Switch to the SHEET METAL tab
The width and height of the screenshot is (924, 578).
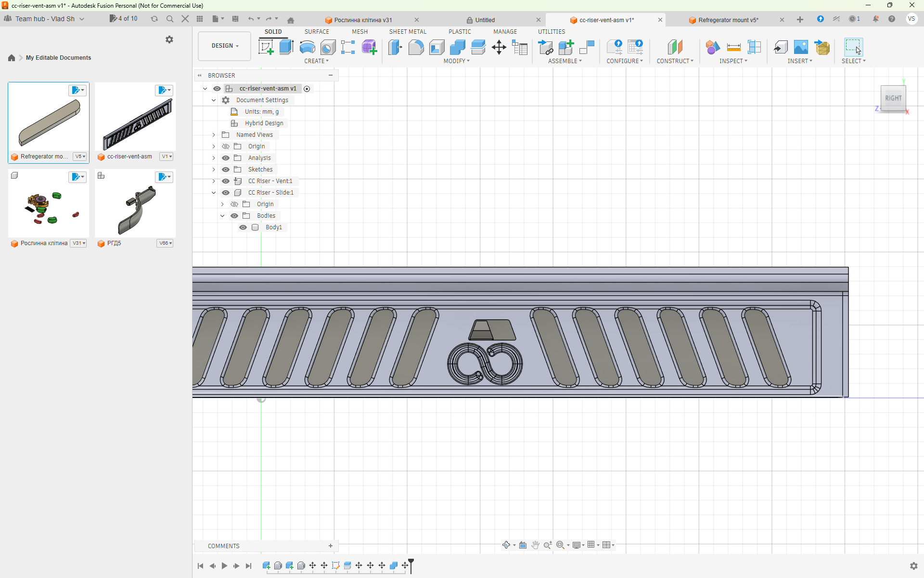tap(408, 32)
